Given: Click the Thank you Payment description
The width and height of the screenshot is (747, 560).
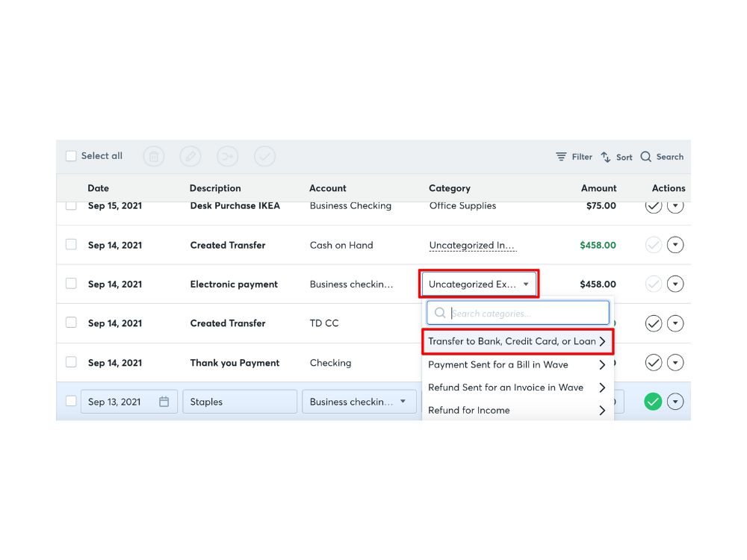Looking at the screenshot, I should (x=235, y=363).
